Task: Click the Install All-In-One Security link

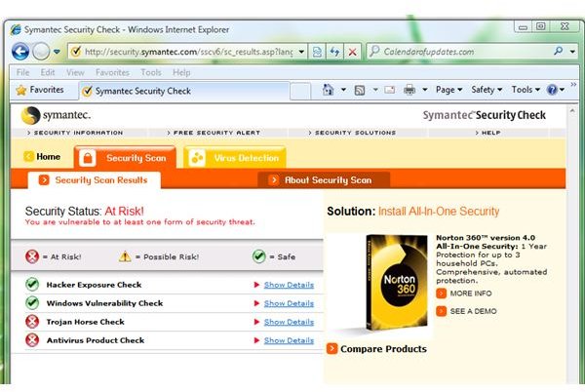Action: [x=439, y=212]
